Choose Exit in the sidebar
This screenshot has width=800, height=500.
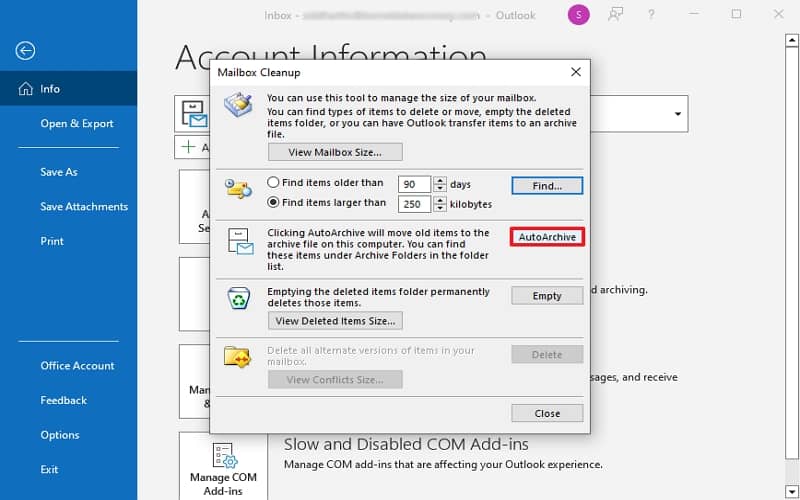(49, 470)
